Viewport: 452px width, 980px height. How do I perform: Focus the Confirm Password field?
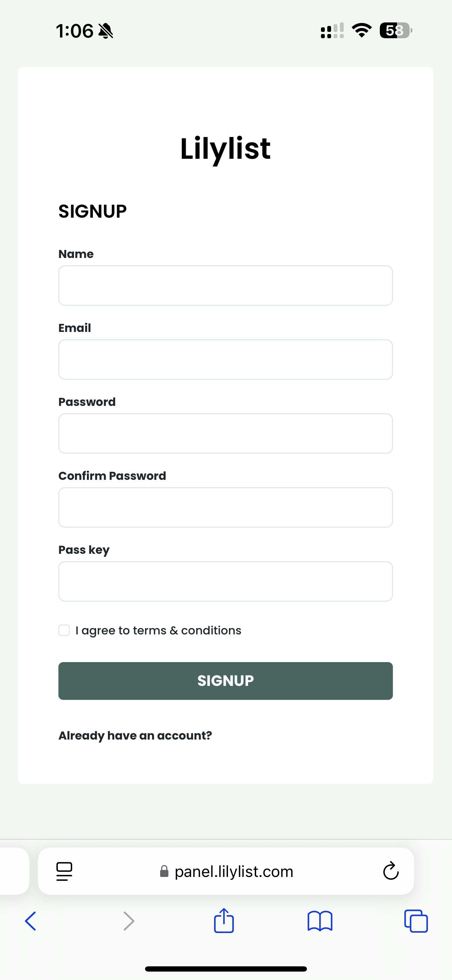(x=226, y=507)
